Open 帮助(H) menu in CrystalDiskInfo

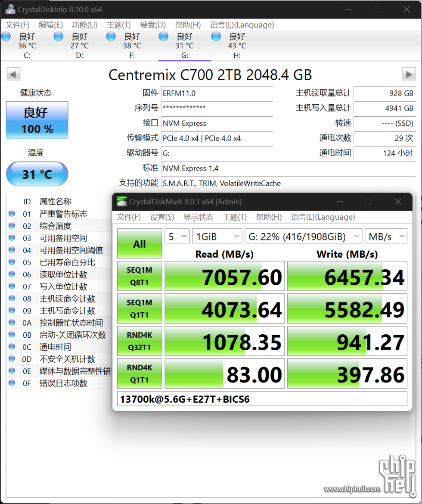tap(188, 25)
